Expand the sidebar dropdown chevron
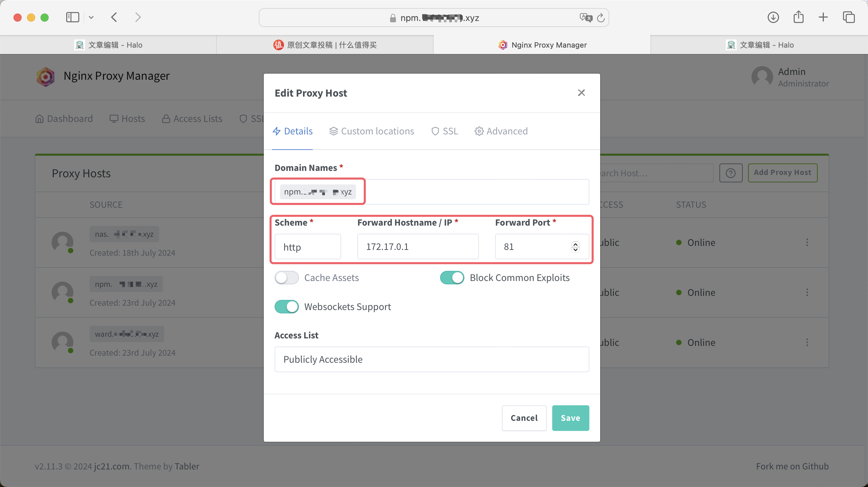 click(x=91, y=17)
